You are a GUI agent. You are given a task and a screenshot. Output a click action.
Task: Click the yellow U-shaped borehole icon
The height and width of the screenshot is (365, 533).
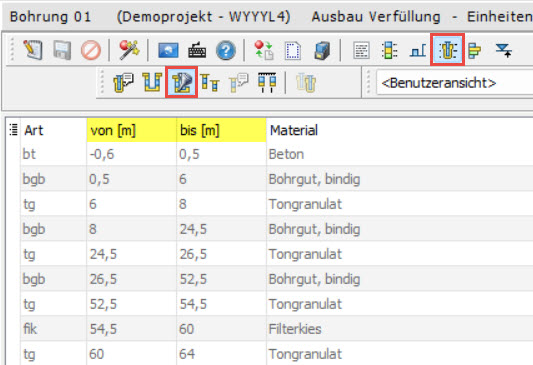[x=152, y=83]
